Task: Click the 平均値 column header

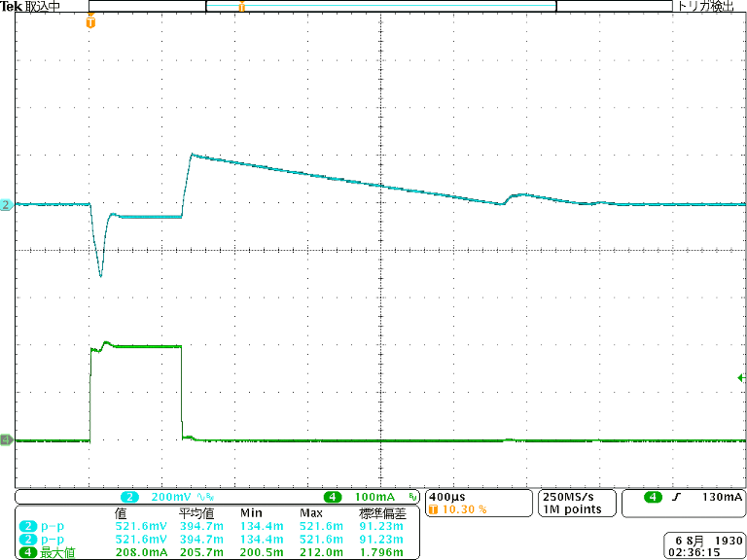Action: tap(196, 512)
